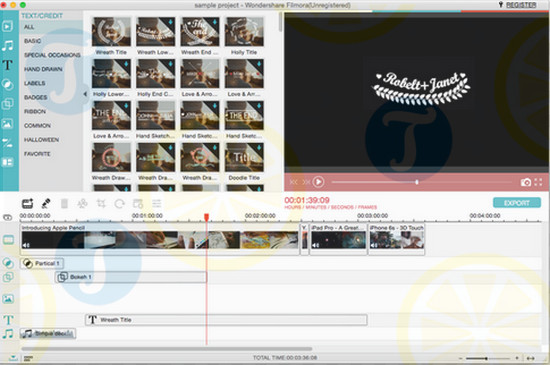The image size is (550, 365).
Task: Click the filter track header icon
Action: point(8,263)
